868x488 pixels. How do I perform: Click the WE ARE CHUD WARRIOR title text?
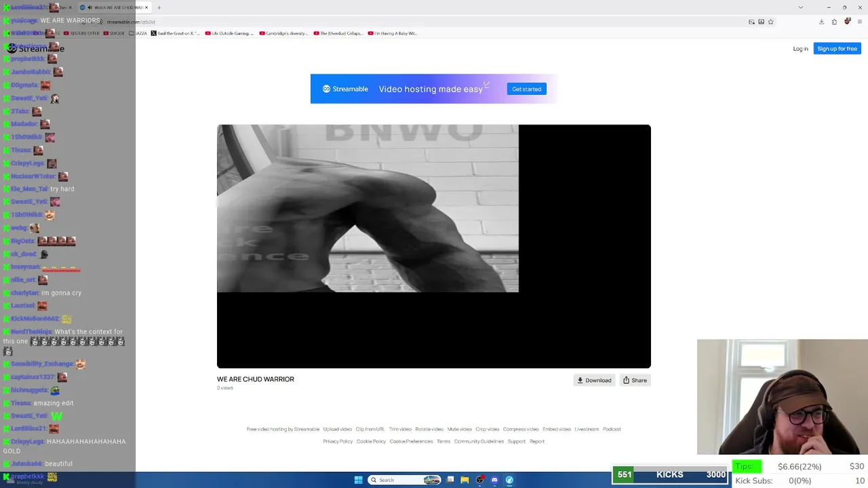coord(256,379)
